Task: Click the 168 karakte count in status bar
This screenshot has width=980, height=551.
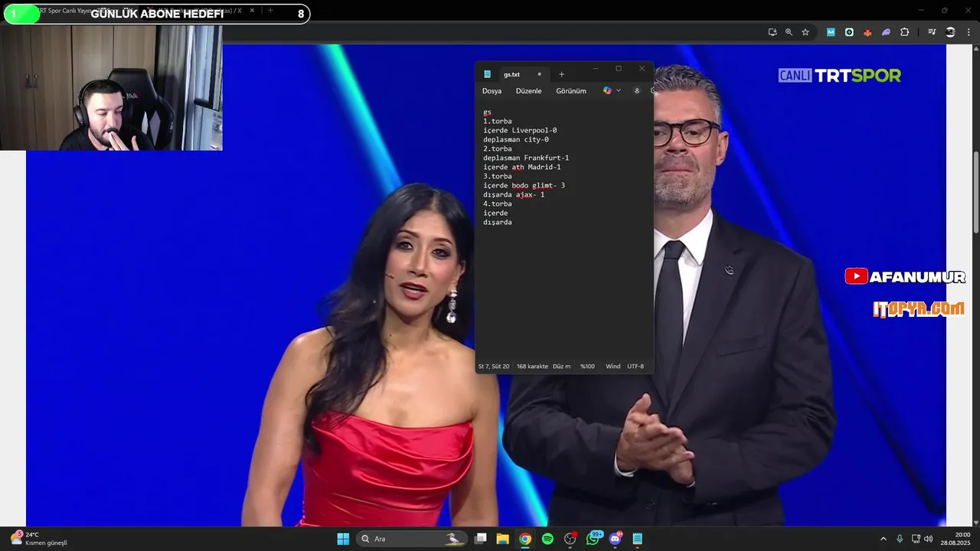Action: pos(532,367)
